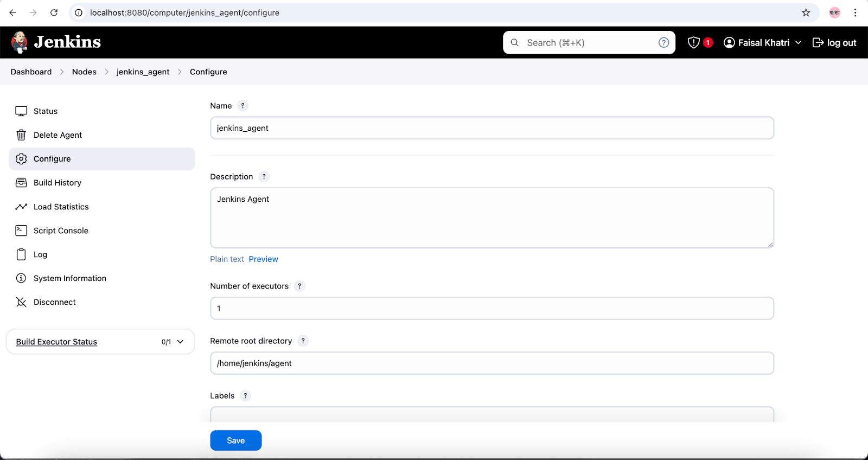Go back with the browser back arrow
The height and width of the screenshot is (460, 868).
pyautogui.click(x=13, y=12)
